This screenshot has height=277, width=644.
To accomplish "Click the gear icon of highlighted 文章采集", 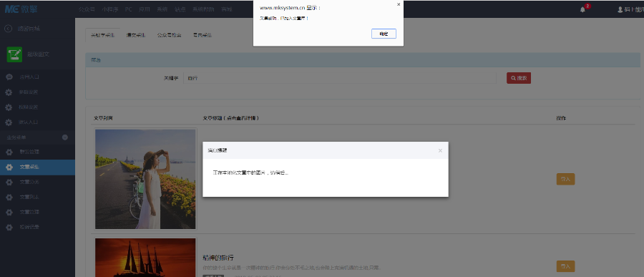I will point(9,167).
